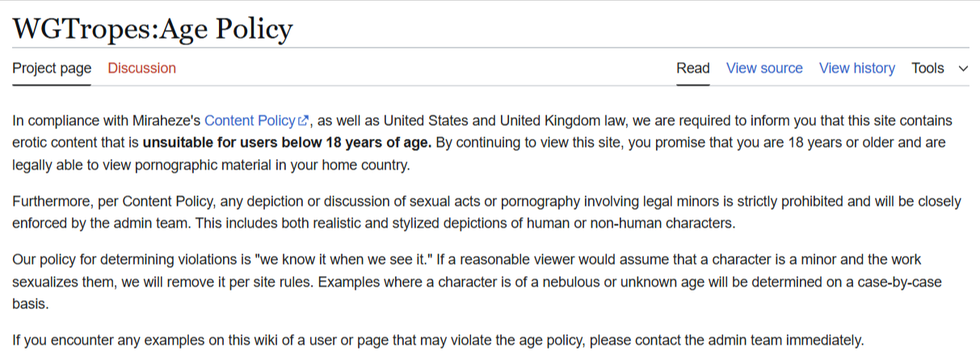Select the Read view tab
The height and width of the screenshot is (364, 980).
(x=692, y=69)
